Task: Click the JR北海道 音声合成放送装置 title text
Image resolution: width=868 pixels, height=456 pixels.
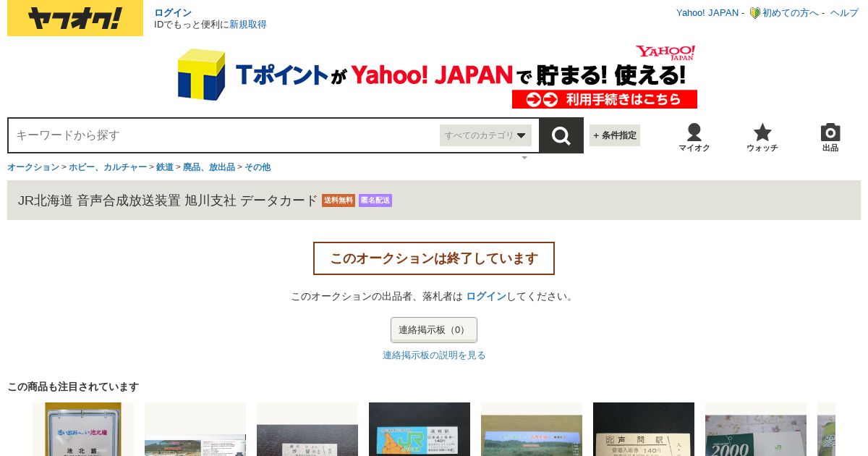Action: (168, 200)
